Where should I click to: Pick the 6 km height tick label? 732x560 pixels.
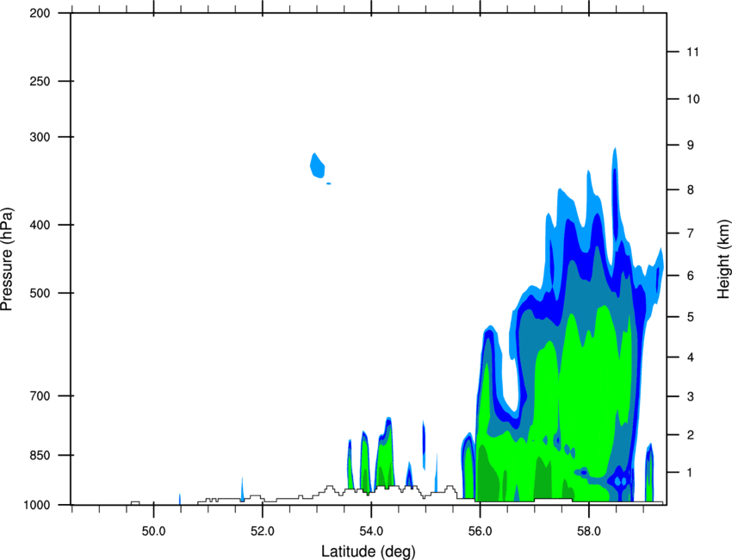point(691,276)
